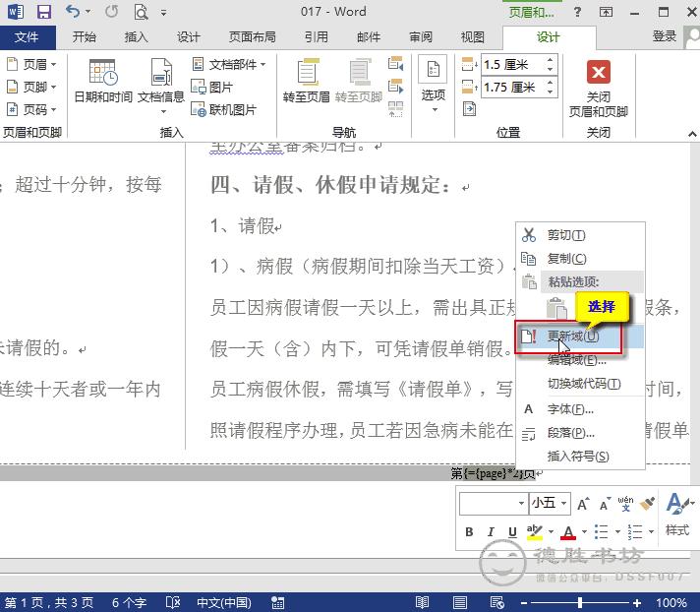
Task: Click zoom out minus button
Action: [x=525, y=602]
